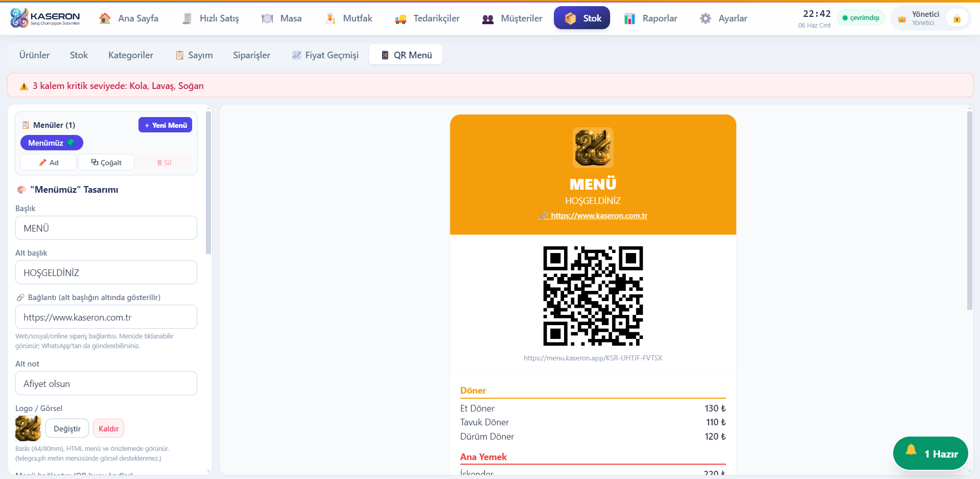Viewport: 980px width, 479px height.
Task: Click the critical stock warning triangle
Action: pos(24,86)
